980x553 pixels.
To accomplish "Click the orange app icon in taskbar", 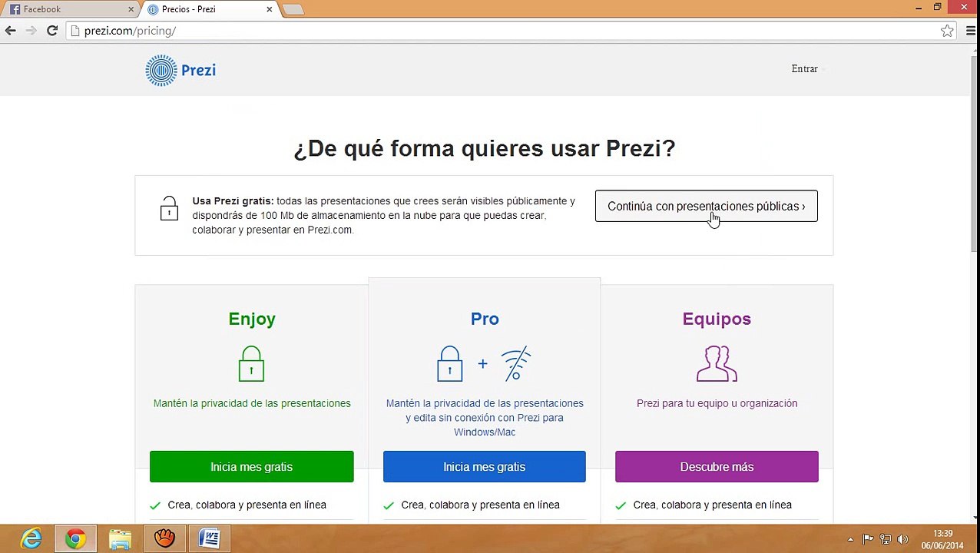I will pos(164,538).
